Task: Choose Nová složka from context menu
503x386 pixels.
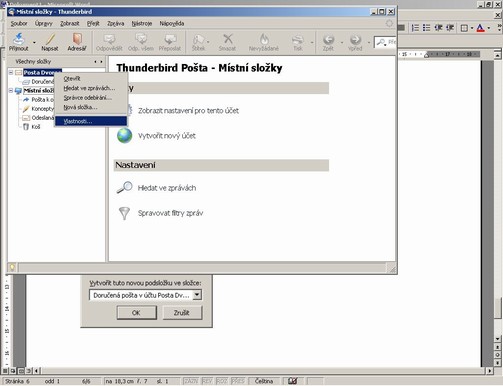Action: (91, 107)
